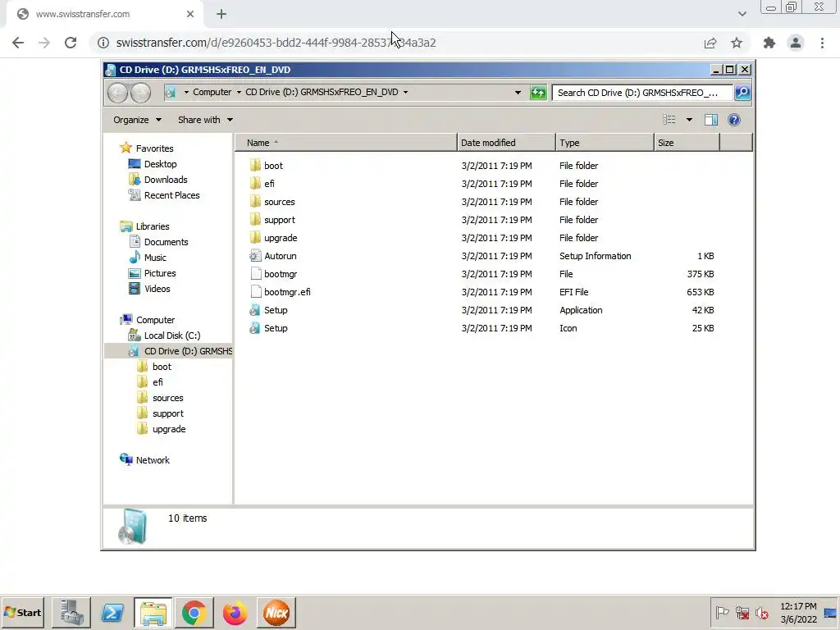Close the www.swisstransfer.com tab
This screenshot has height=630, width=840.
(x=190, y=15)
